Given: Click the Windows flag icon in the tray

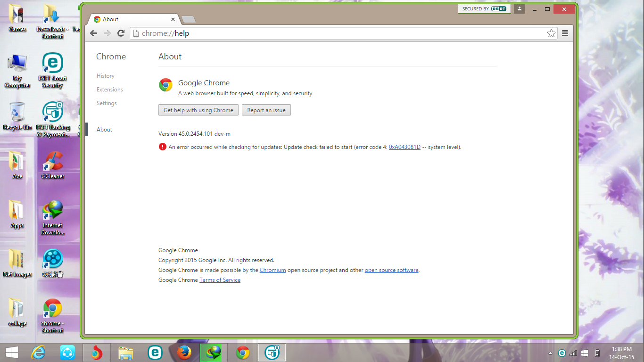Looking at the screenshot, I should (585, 353).
